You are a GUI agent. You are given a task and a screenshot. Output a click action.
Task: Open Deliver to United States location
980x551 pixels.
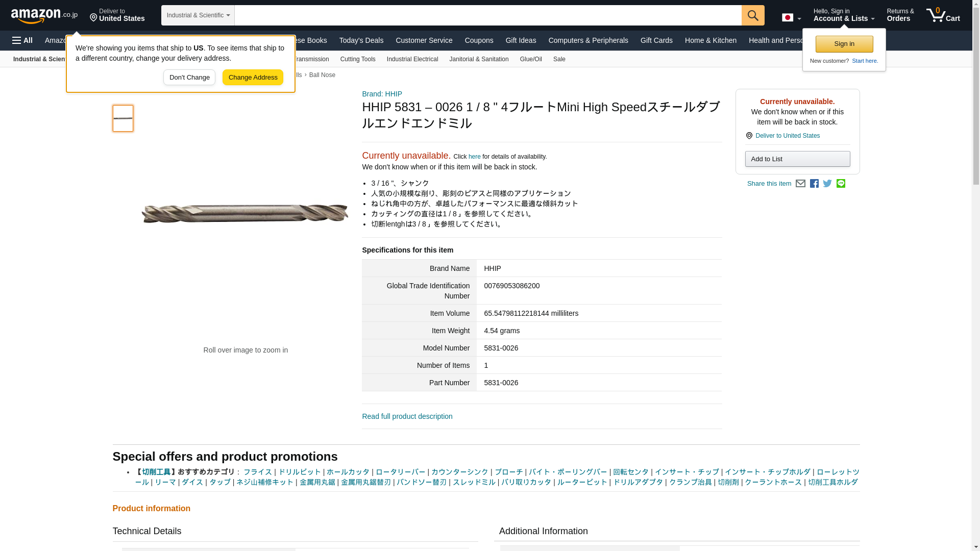tap(117, 15)
